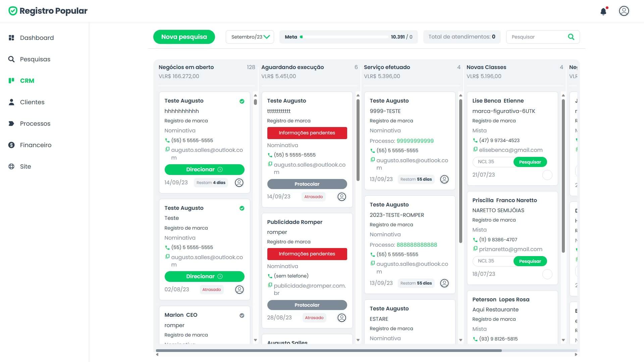This screenshot has height=362, width=644.
Task: Click Serviço efetuado column scrollbar thumb
Action: point(461,171)
